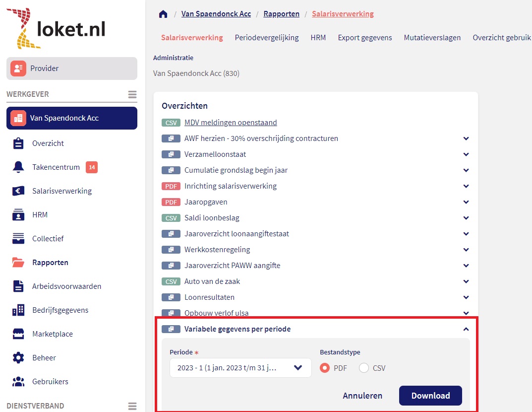Expand the Werkkostenregeling overview
Image resolution: width=532 pixels, height=412 pixels.
465,250
